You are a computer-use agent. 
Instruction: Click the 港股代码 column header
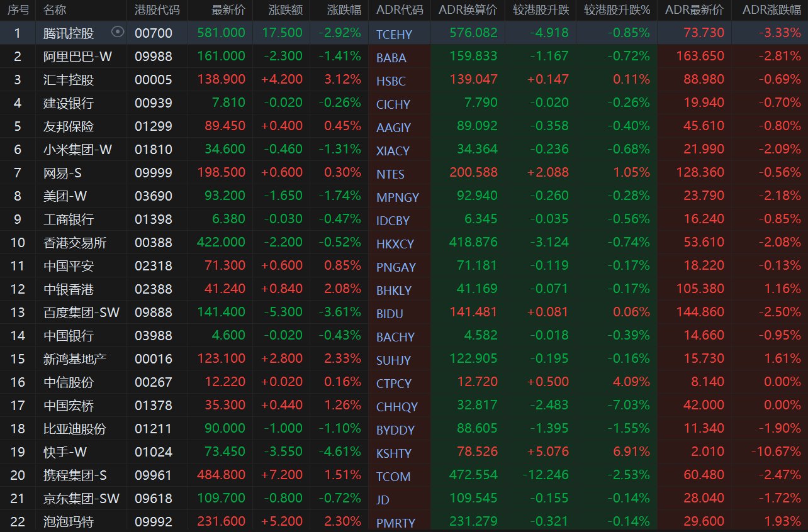click(157, 10)
